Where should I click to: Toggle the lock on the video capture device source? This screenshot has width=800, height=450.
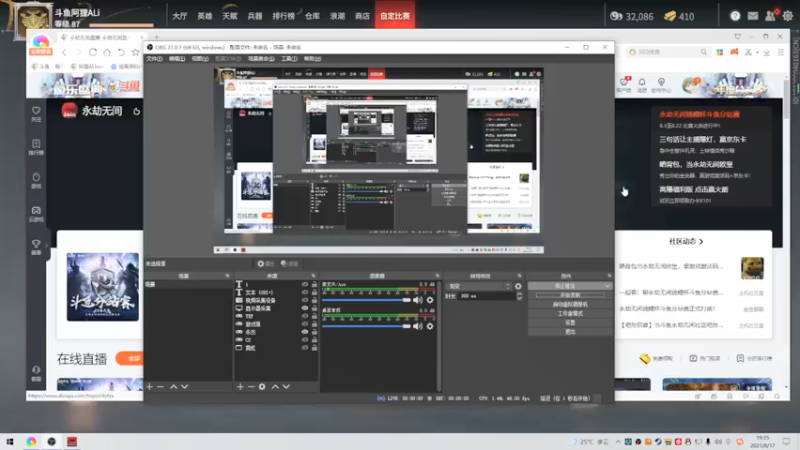[x=314, y=300]
